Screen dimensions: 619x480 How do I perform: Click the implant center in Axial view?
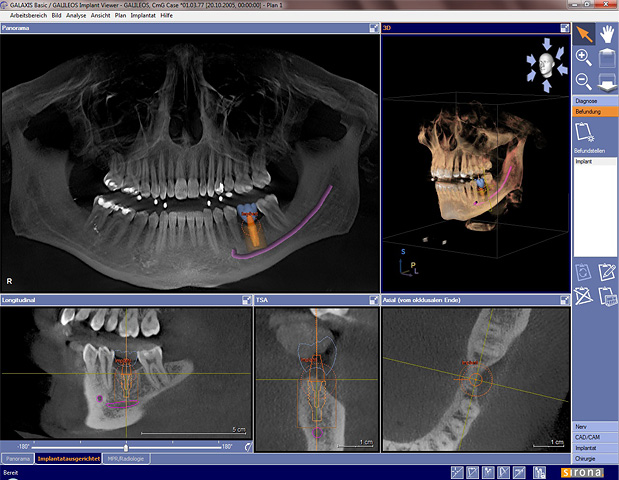click(476, 380)
